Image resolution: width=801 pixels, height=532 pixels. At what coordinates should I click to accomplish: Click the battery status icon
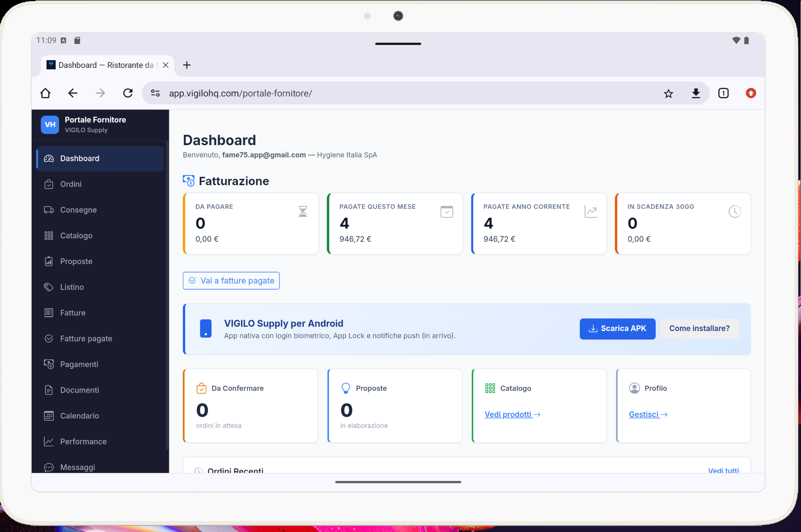[746, 40]
